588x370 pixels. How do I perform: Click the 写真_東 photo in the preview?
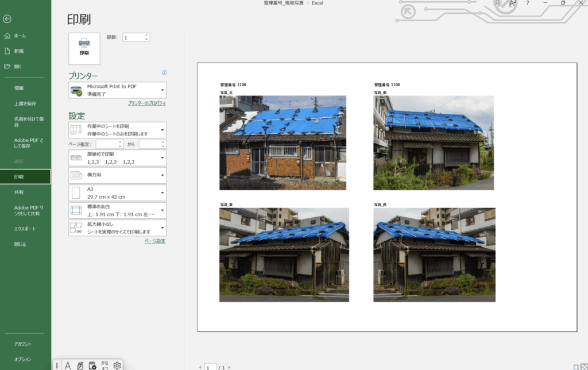pos(284,255)
